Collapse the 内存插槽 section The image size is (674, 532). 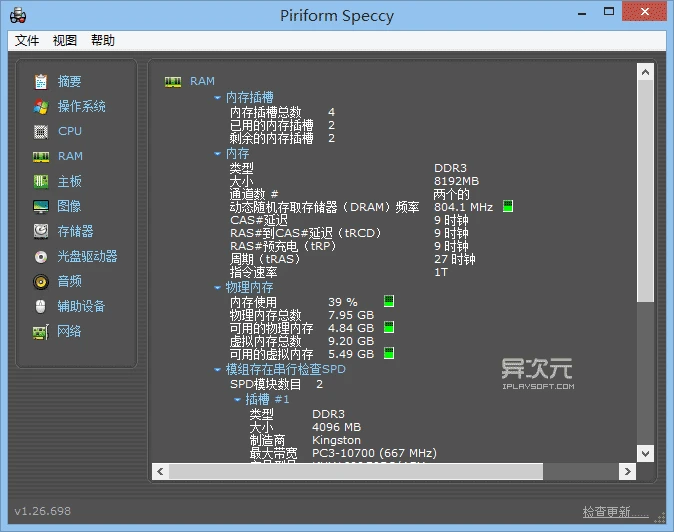pyautogui.click(x=218, y=98)
